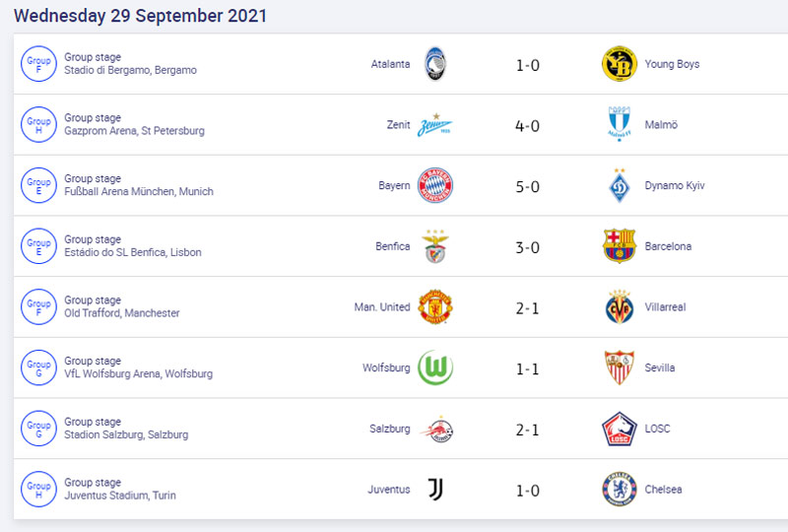Screen dimensions: 788x532
Task: Click the Bayern München crest
Action: tap(435, 185)
